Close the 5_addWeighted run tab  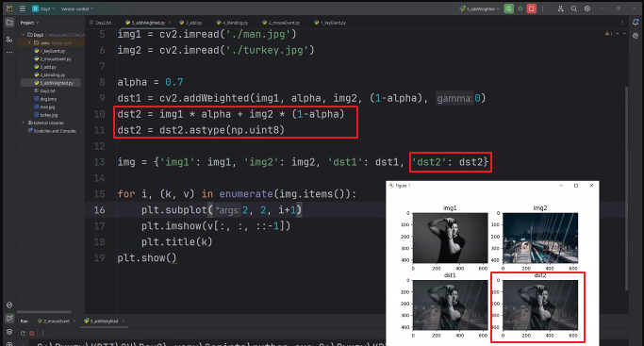[124, 321]
